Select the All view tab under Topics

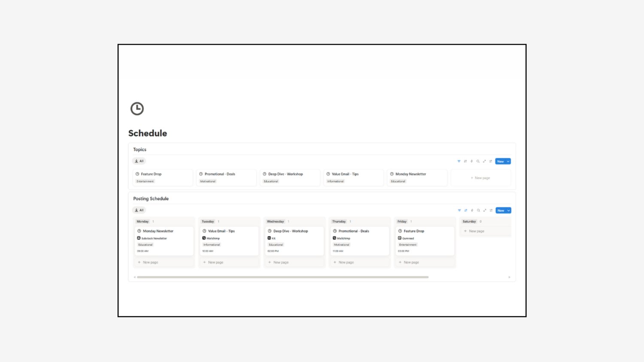[139, 161]
